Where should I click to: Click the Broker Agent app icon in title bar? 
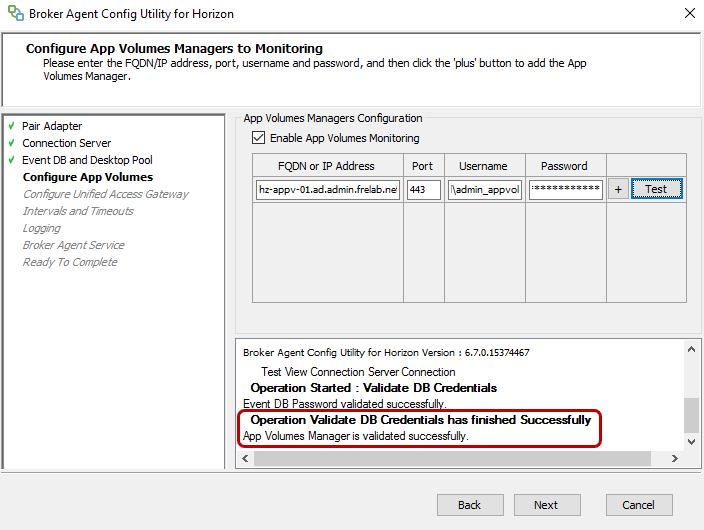click(14, 13)
